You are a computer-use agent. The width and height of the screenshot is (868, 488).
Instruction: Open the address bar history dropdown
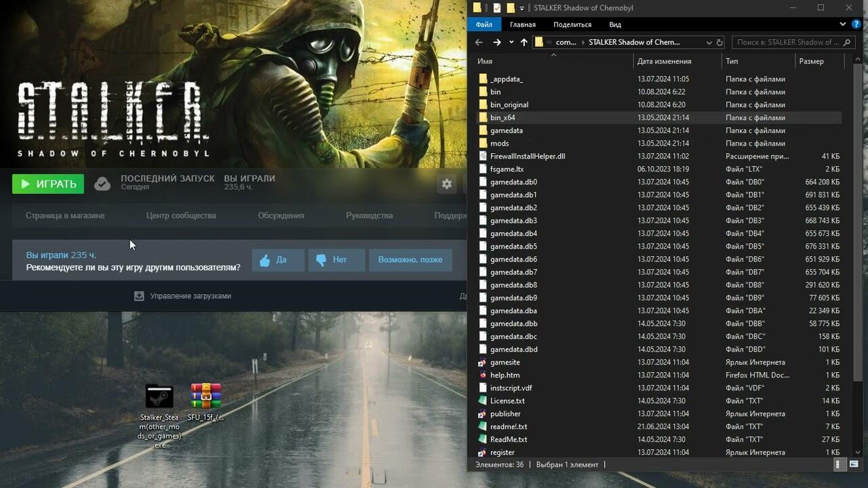point(708,42)
